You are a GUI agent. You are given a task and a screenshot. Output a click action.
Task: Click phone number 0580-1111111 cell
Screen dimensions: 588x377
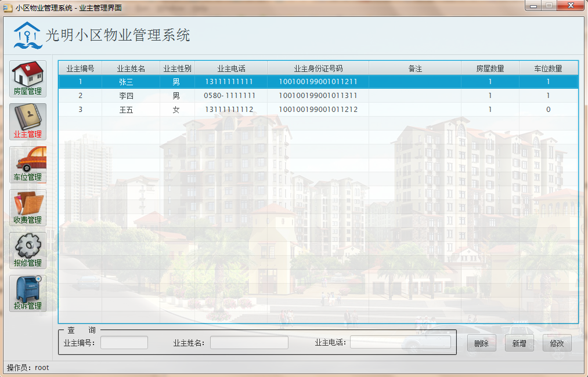231,96
